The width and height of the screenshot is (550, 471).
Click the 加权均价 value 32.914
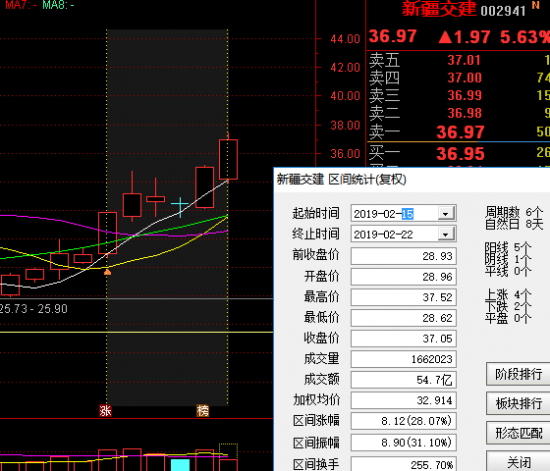pos(403,401)
